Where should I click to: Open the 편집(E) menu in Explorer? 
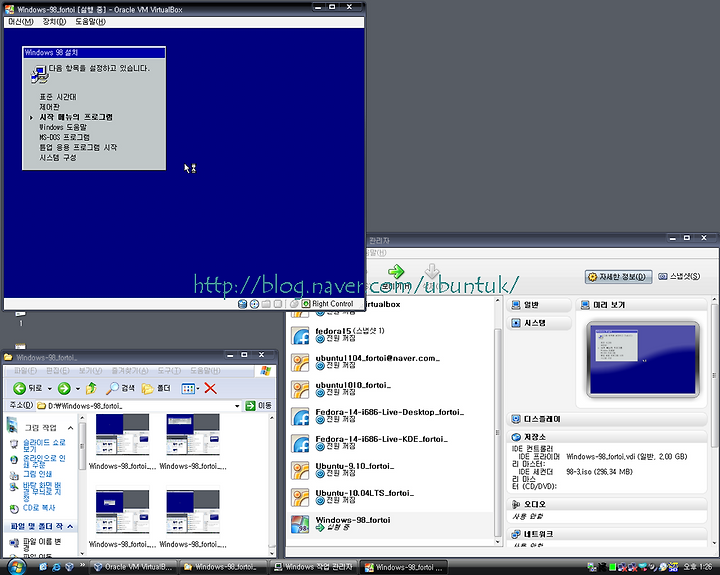coord(57,370)
